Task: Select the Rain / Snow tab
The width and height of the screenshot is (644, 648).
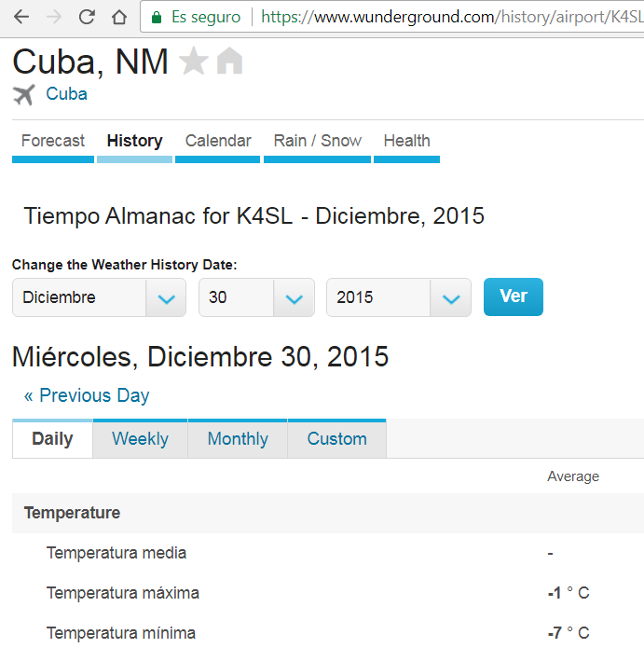Action: 318,141
